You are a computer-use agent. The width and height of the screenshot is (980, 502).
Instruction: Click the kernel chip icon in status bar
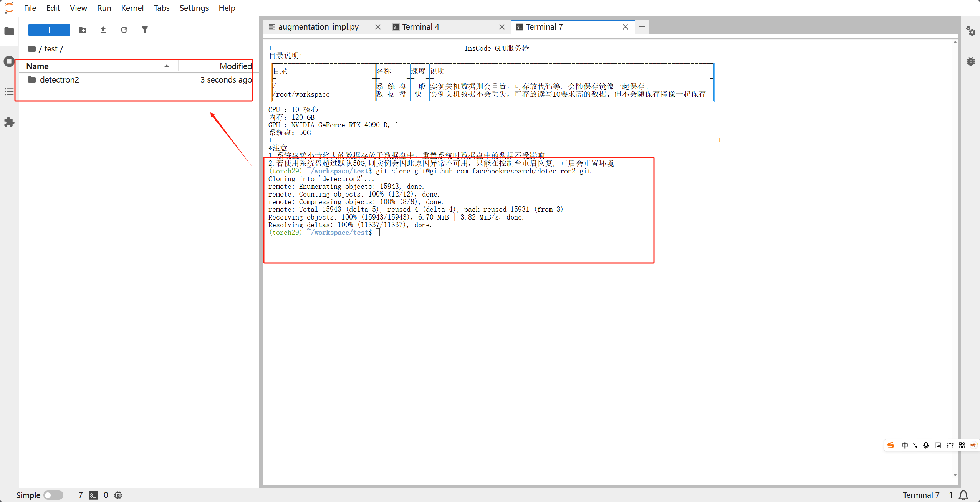118,495
